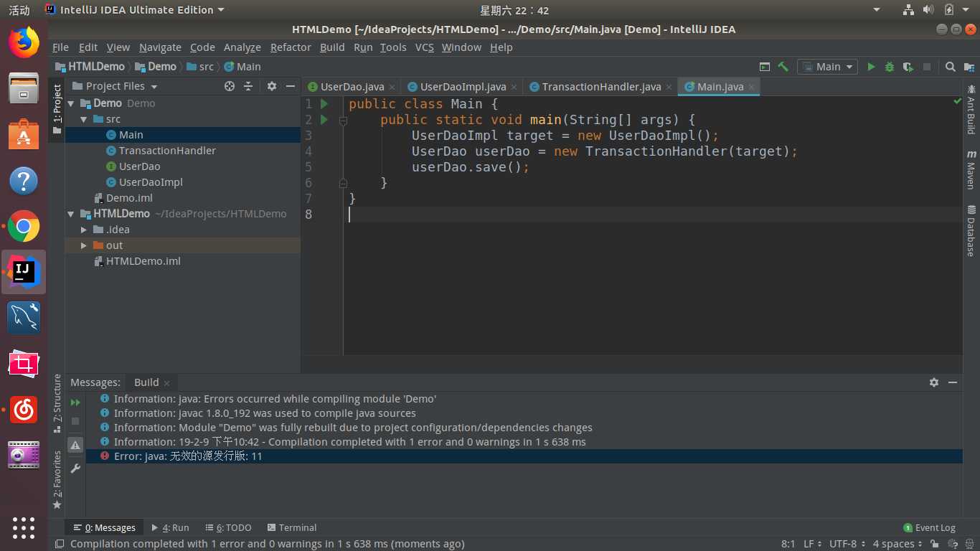The width and height of the screenshot is (980, 551).
Task: Switch to the TransactionHandler.java editor tab
Action: coord(600,87)
